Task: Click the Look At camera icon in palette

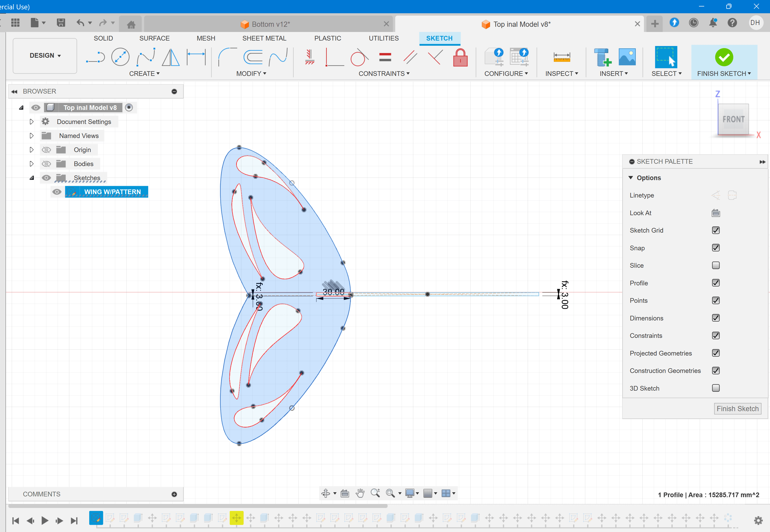Action: 716,213
